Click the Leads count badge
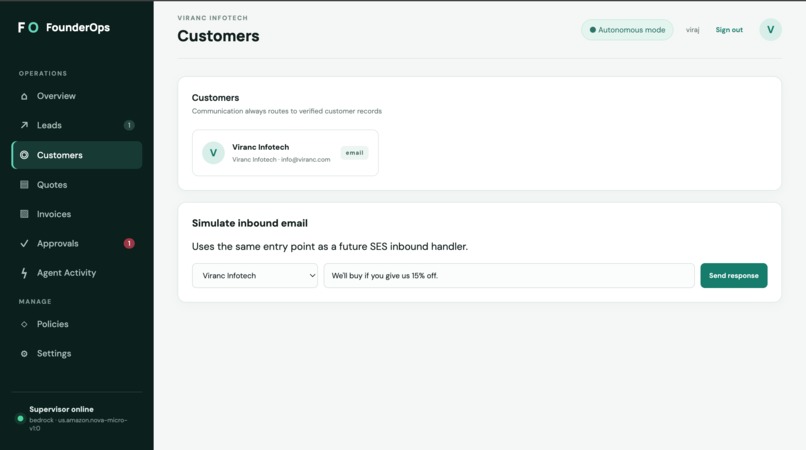Image resolution: width=806 pixels, height=450 pixels. (129, 125)
